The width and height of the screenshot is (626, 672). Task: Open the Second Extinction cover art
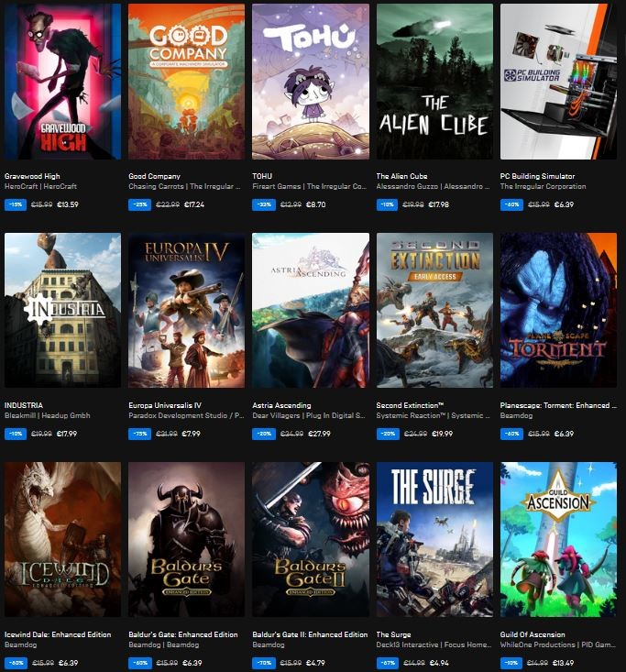pyautogui.click(x=434, y=310)
